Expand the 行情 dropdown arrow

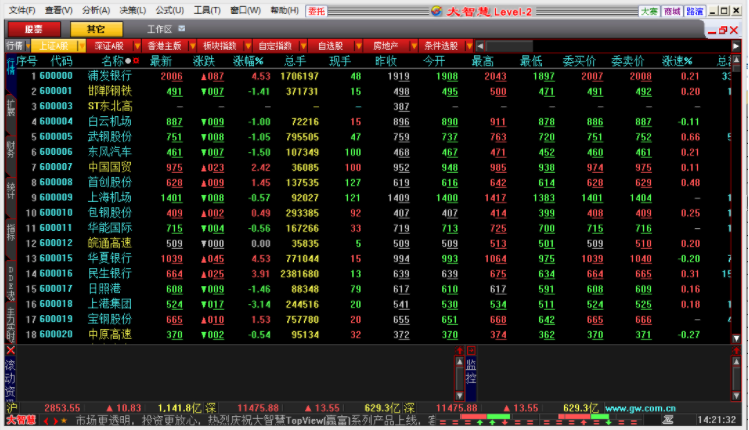(x=28, y=46)
